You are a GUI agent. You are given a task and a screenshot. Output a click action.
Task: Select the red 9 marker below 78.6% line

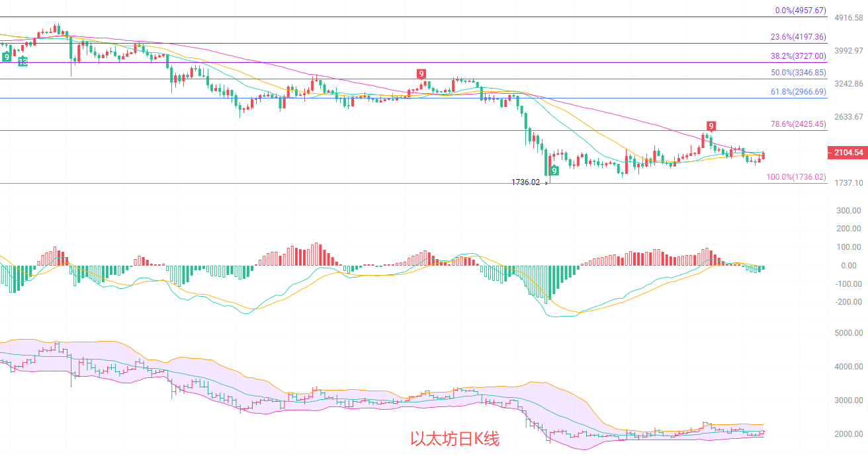click(711, 126)
